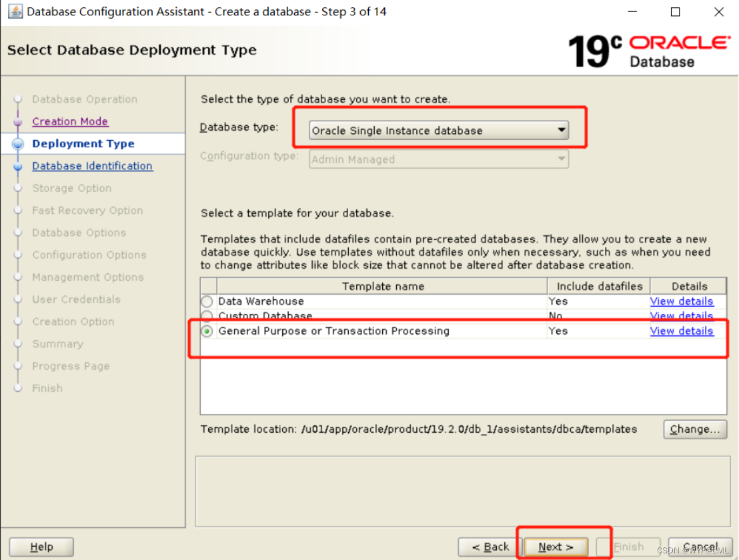Click Storage Option step in sidebar
This screenshot has height=560, width=739.
tap(72, 189)
